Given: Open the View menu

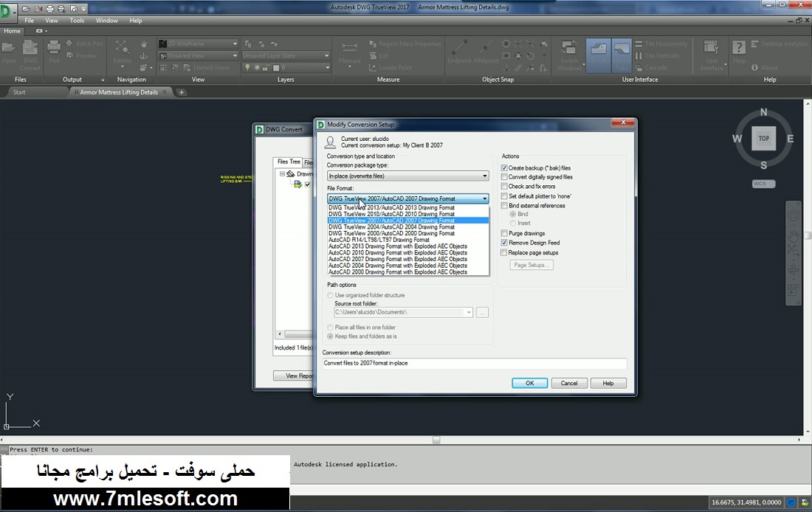Looking at the screenshot, I should 52,21.
